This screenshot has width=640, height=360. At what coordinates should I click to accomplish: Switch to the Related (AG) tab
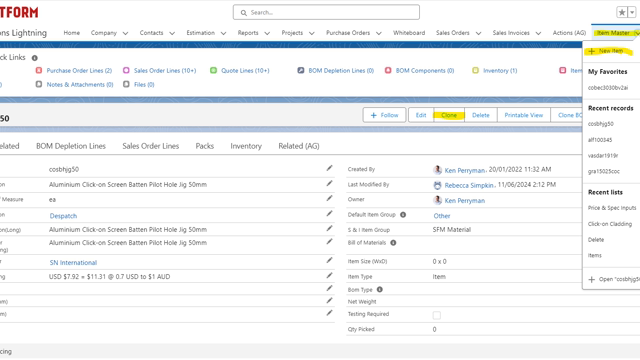(x=299, y=146)
